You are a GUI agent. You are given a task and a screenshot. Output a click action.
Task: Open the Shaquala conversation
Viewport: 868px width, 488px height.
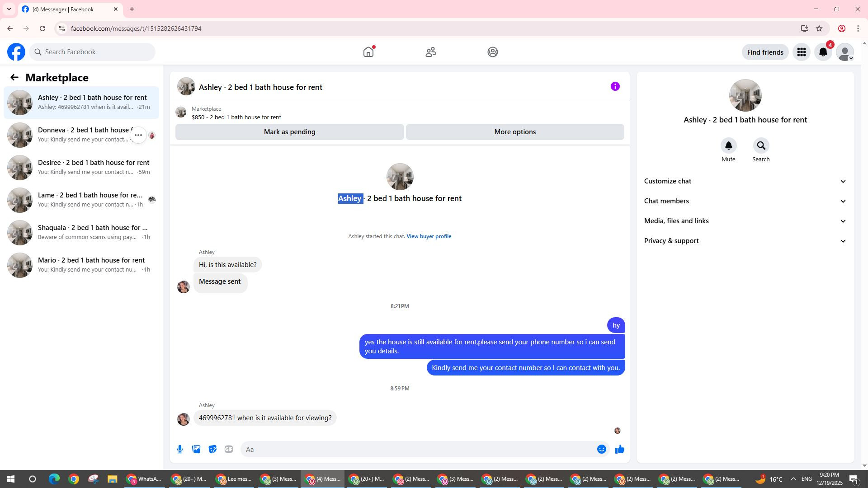[81, 232]
